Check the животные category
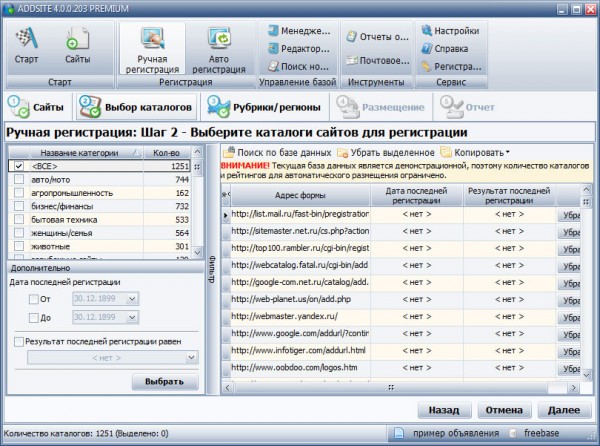The image size is (600, 446). tap(19, 246)
